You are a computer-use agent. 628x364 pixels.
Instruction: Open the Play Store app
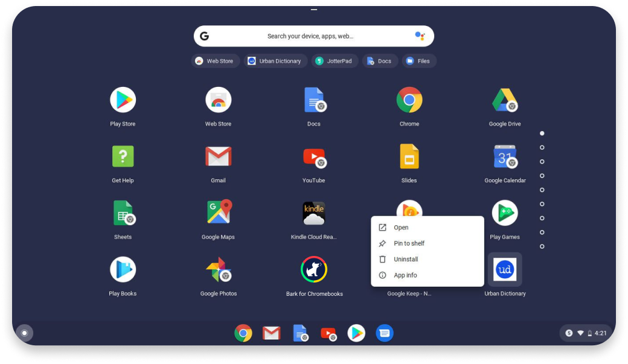pos(123,100)
